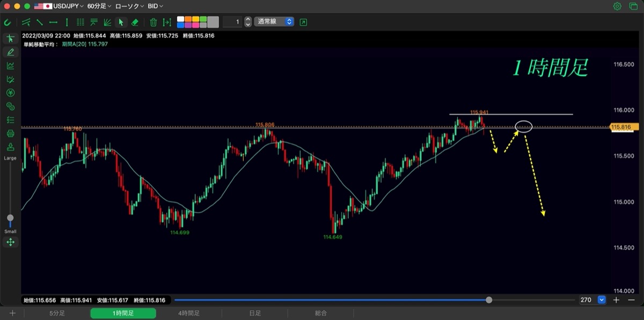Open the ローソク chart type dropdown
This screenshot has width=644, height=320.
(129, 6)
